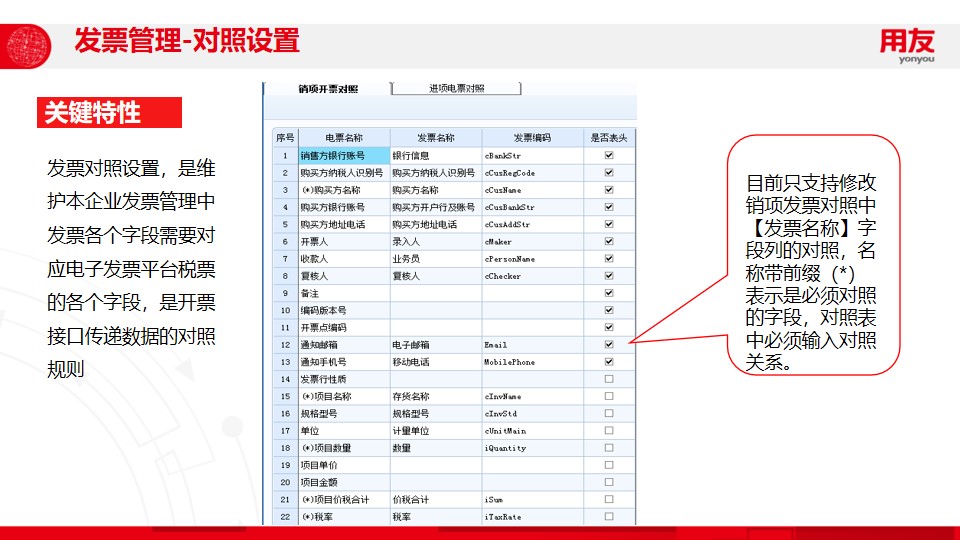
Task: Click empty 发票名称 cell in 备注 row
Action: point(435,293)
